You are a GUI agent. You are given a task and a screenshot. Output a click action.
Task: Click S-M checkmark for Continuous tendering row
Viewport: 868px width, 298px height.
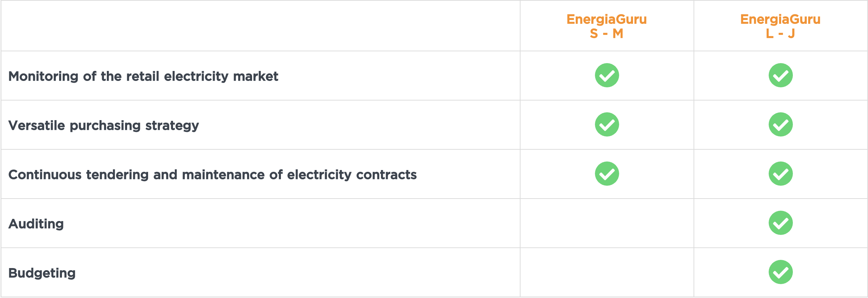pyautogui.click(x=607, y=174)
